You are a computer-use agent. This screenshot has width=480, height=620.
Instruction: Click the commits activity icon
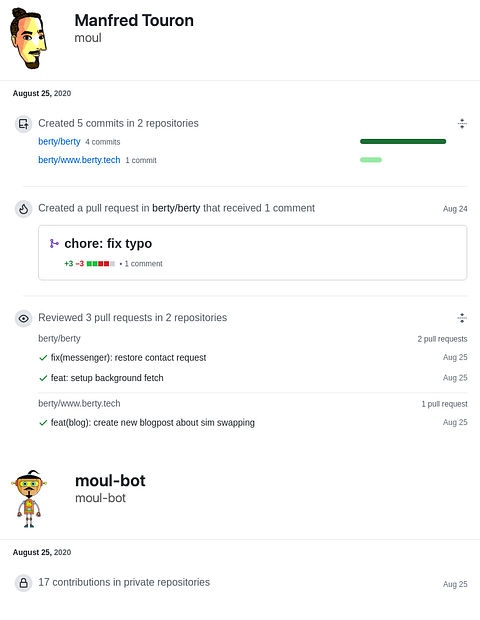(x=24, y=124)
